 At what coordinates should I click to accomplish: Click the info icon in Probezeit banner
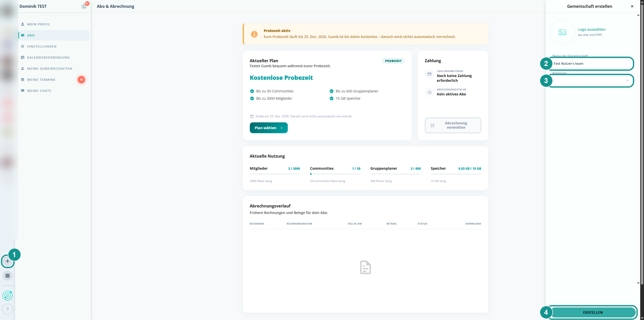tap(254, 34)
